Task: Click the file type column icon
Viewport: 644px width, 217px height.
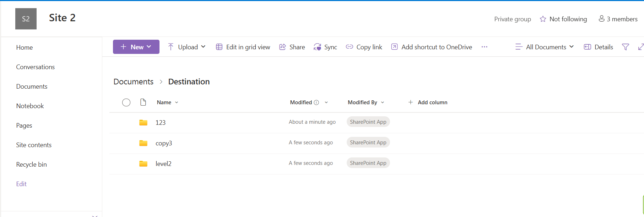Action: [143, 102]
